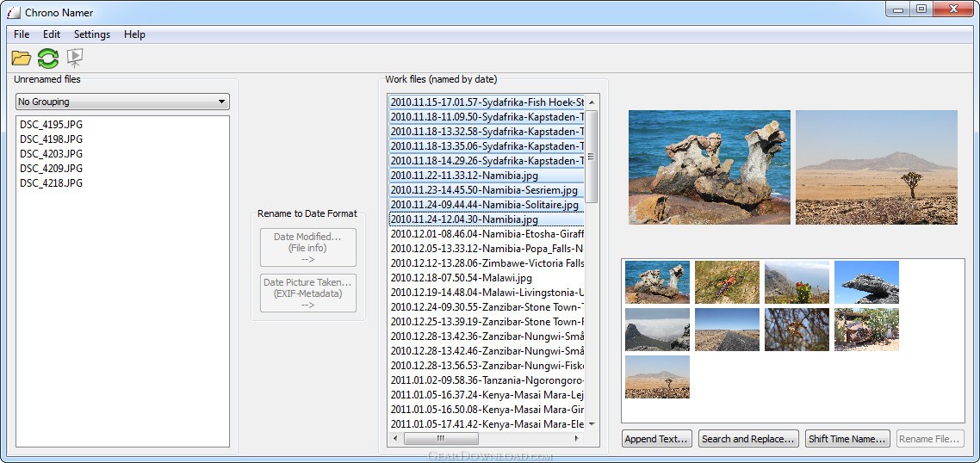Select the 2010.12.25 Zanzibar-Stone Town file

(487, 322)
